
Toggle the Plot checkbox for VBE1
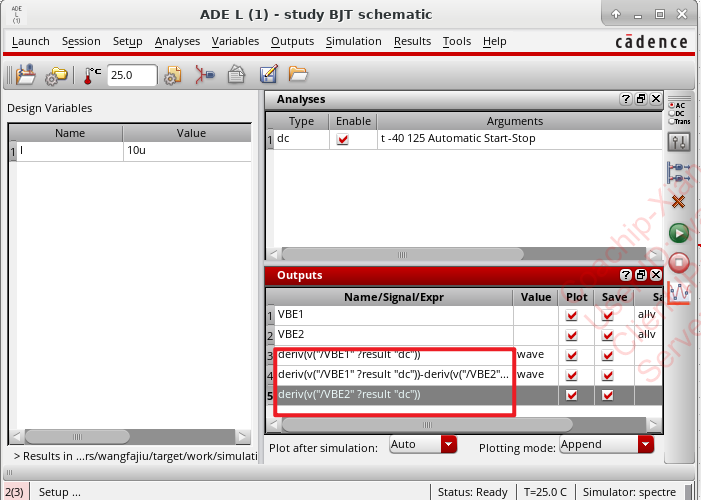click(x=571, y=315)
